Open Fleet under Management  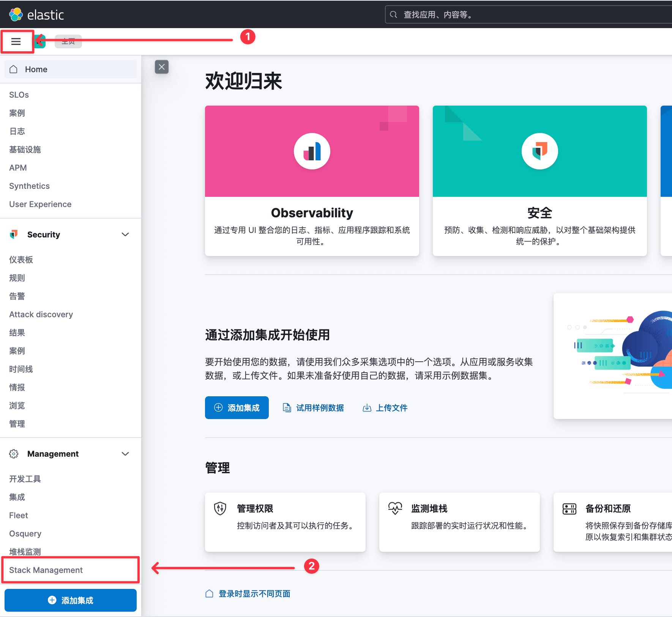(19, 516)
